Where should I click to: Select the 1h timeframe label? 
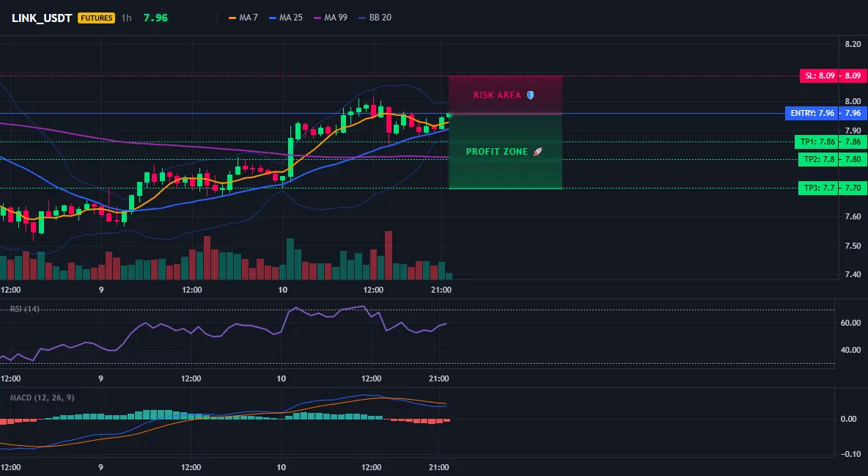coord(127,18)
